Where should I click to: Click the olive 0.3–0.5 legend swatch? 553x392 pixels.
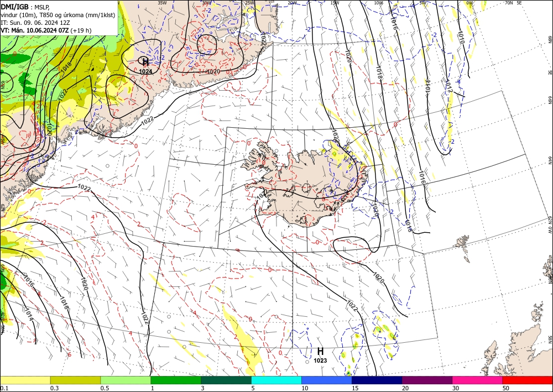[x=75, y=380]
